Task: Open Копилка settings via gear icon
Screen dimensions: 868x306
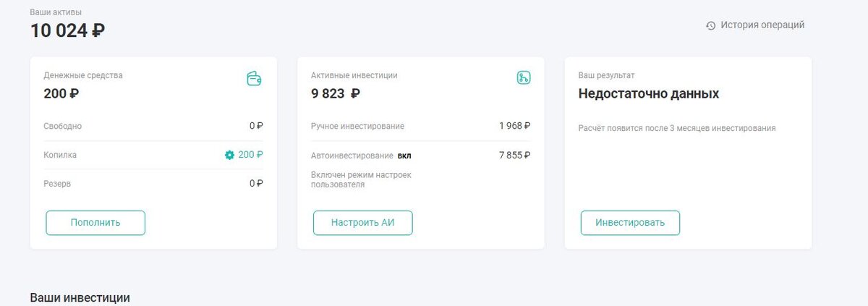Action: point(229,155)
